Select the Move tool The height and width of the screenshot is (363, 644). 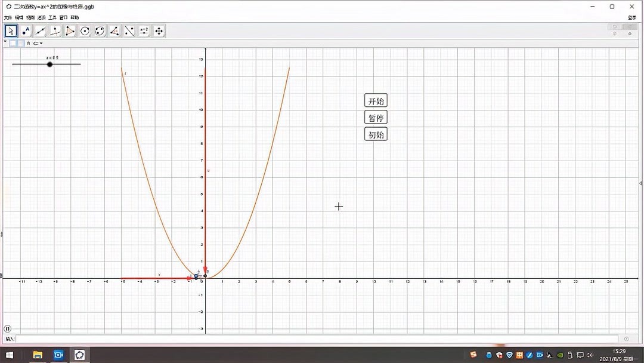pyautogui.click(x=11, y=30)
